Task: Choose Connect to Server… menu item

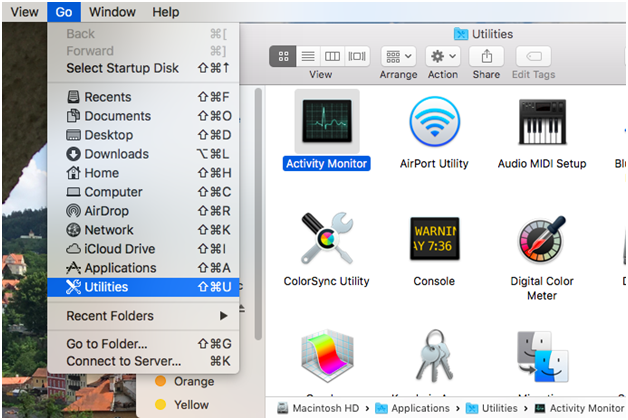Action: tap(143, 361)
